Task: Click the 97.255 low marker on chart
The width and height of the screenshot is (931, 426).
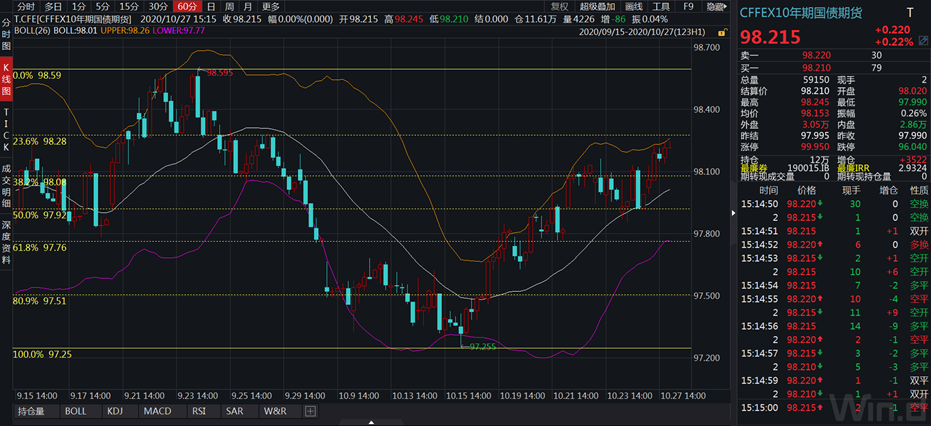Action: [482, 346]
